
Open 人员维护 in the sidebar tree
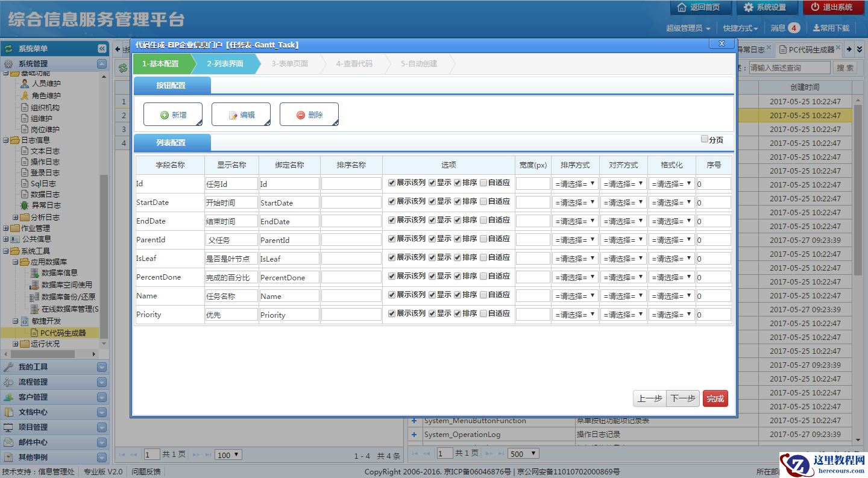point(46,84)
